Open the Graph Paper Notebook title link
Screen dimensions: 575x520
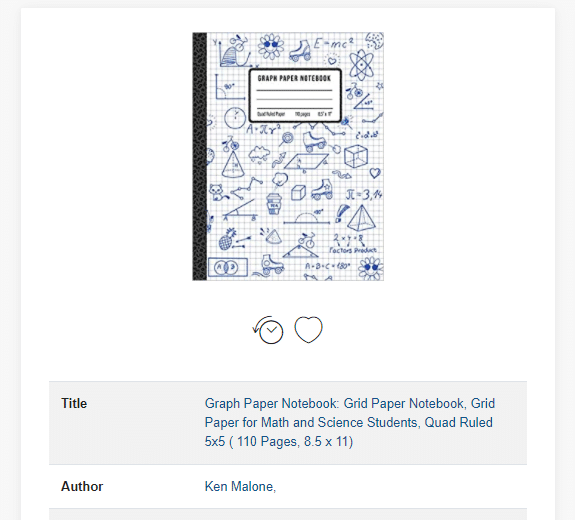coord(349,422)
